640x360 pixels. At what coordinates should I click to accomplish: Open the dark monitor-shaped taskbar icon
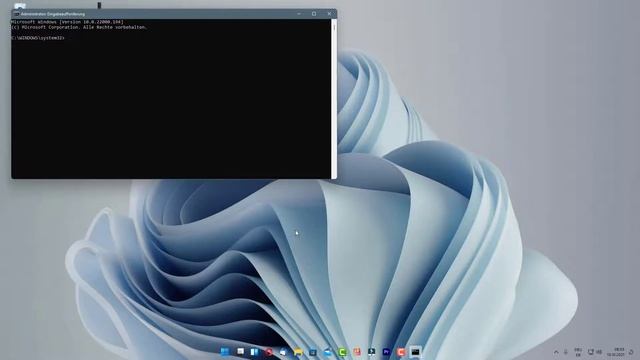click(x=371, y=351)
